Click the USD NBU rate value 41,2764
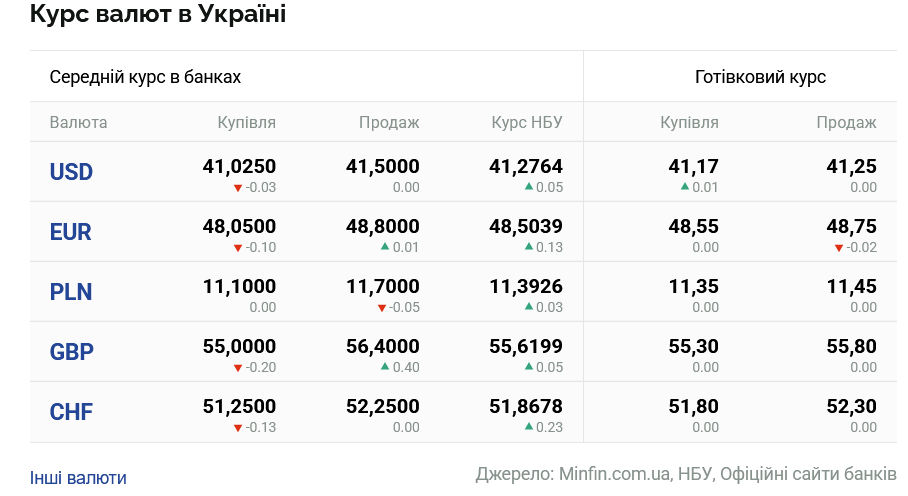The height and width of the screenshot is (496, 908). click(526, 167)
